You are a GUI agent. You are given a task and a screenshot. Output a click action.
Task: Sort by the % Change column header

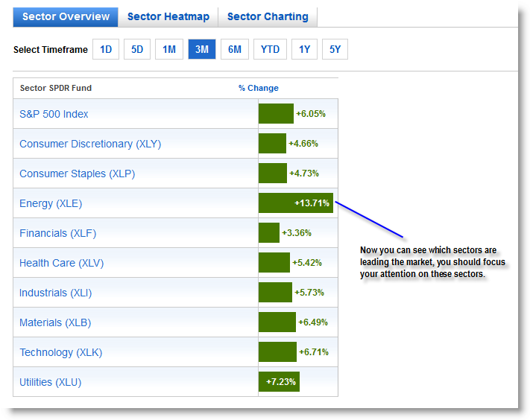(x=259, y=88)
